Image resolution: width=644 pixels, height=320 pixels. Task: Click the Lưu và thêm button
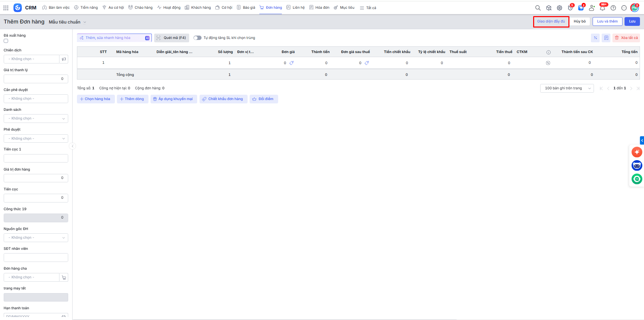pos(607,21)
